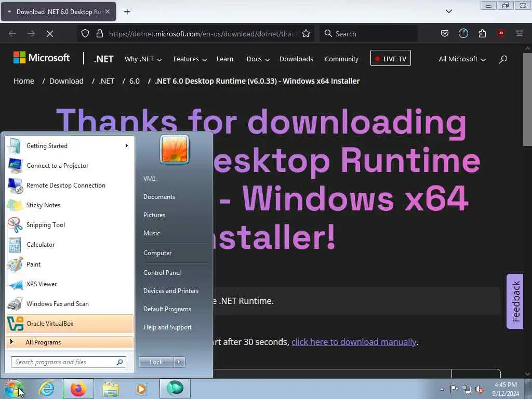Open the Firefox hamburger application menu
This screenshot has width=532, height=399.
coord(520,34)
